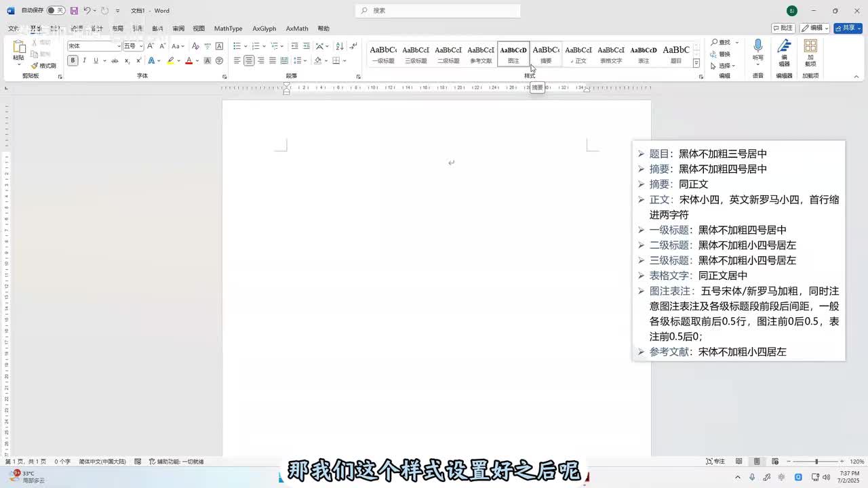Click the Decrease Font Size icon

point(161,46)
